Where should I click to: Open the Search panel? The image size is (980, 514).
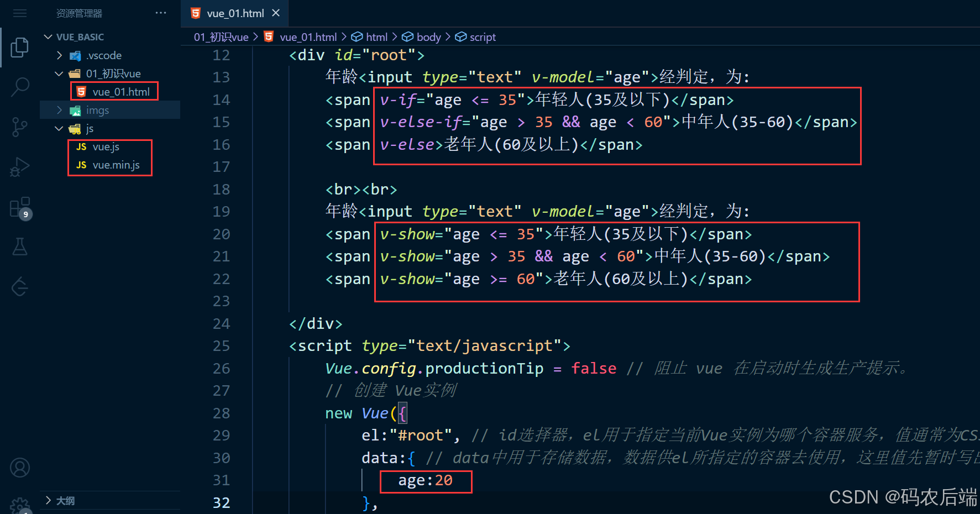tap(19, 87)
